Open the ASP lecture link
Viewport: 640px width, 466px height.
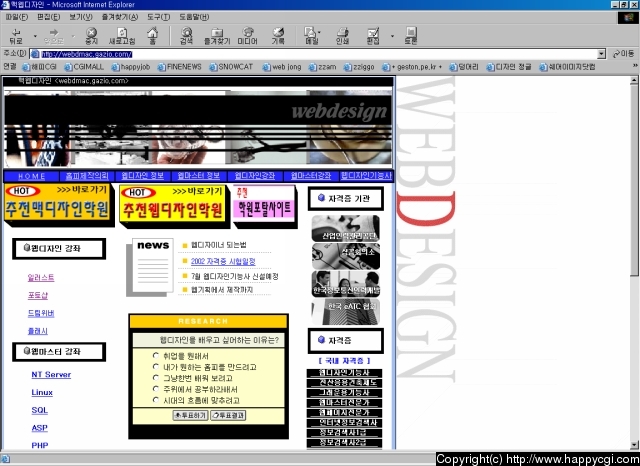tap(40, 428)
